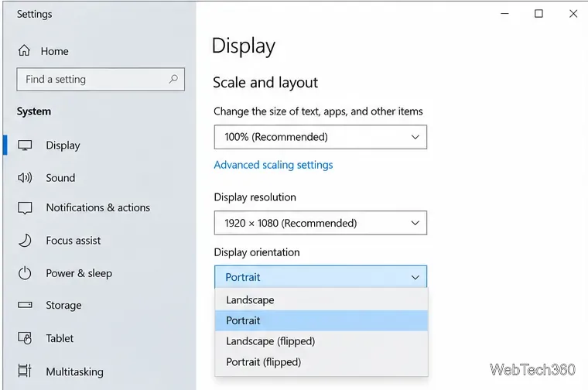Click the System section label
The width and height of the screenshot is (588, 390).
(34, 111)
